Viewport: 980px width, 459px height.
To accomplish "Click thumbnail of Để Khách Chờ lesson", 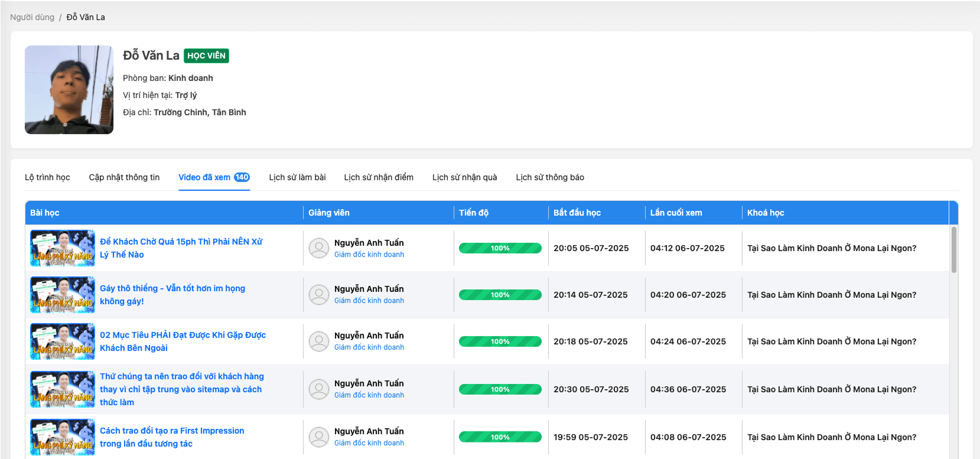I will coord(63,248).
